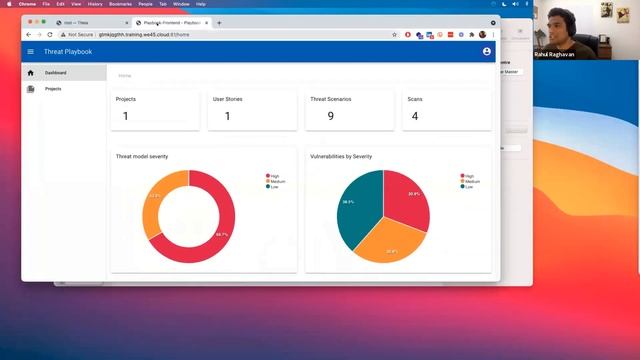Image resolution: width=640 pixels, height=360 pixels.
Task: Open a new browser tab
Action: click(x=219, y=23)
